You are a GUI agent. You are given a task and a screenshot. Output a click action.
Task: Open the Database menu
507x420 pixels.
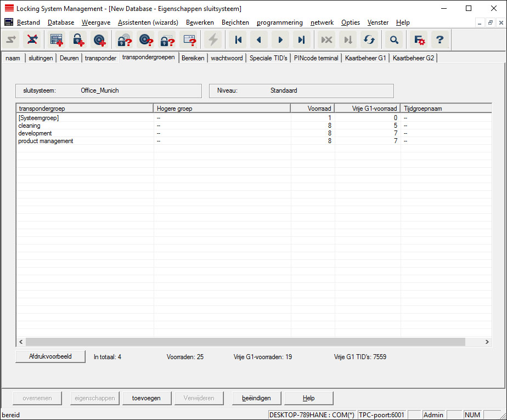tap(60, 22)
